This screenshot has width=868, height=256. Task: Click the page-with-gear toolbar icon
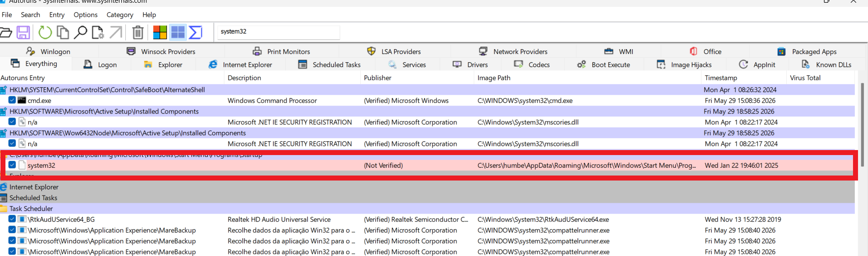(x=98, y=32)
